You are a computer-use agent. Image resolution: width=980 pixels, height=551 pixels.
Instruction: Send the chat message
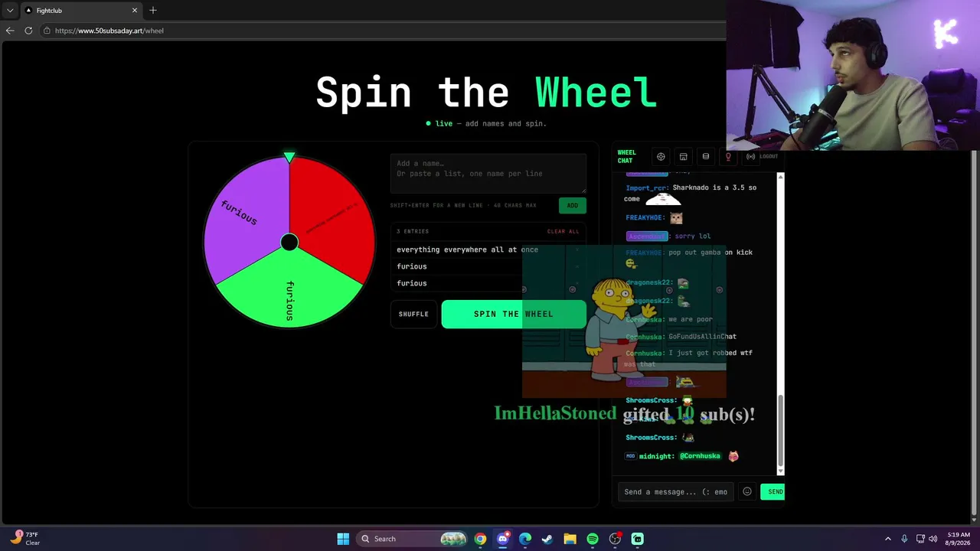click(773, 491)
